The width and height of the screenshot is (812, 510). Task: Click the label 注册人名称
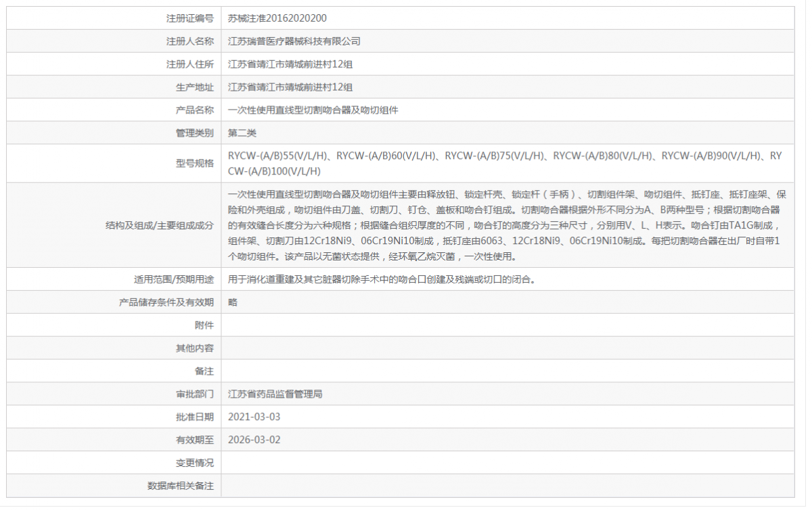click(x=190, y=41)
